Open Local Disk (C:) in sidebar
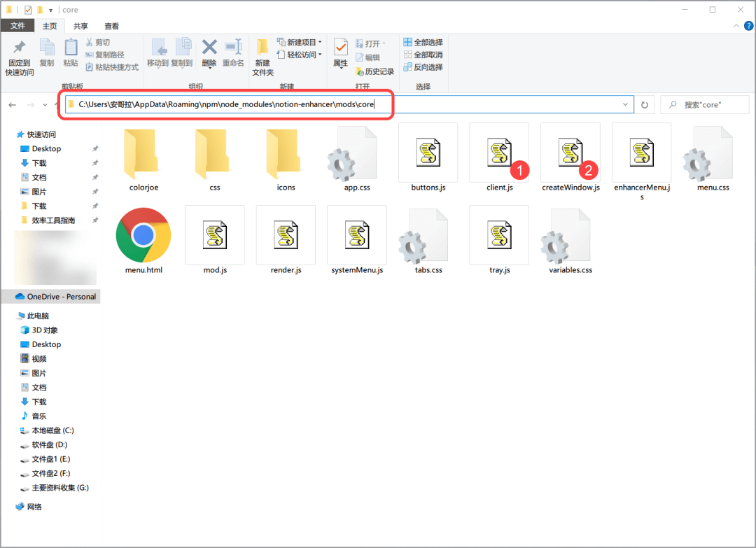Viewport: 756px width, 548px height. pos(48,430)
